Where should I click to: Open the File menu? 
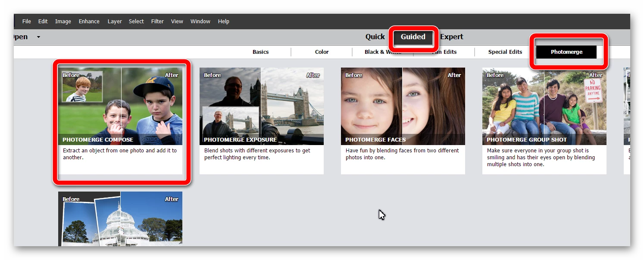tap(27, 22)
